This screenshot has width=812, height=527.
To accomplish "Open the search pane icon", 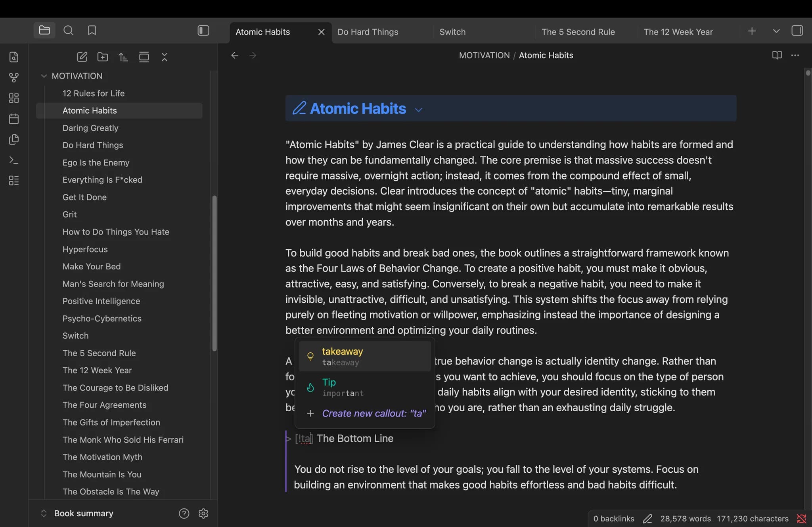I will [x=68, y=31].
